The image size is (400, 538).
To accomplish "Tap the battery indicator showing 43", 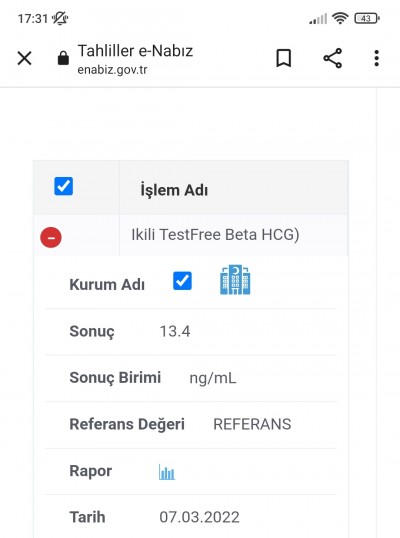I will [x=367, y=18].
